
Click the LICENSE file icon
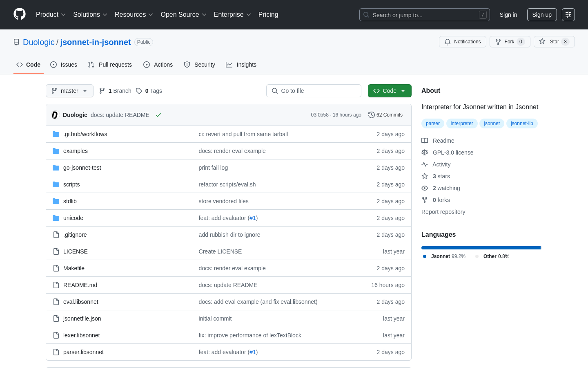click(56, 251)
